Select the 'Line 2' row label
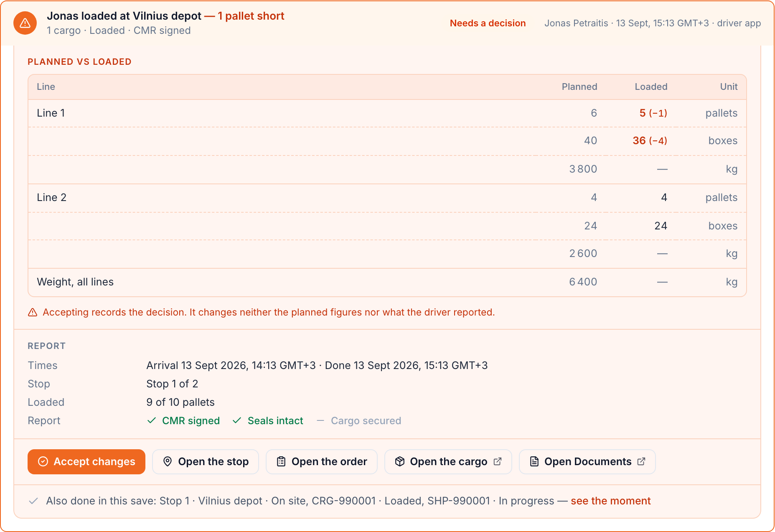 pyautogui.click(x=52, y=197)
